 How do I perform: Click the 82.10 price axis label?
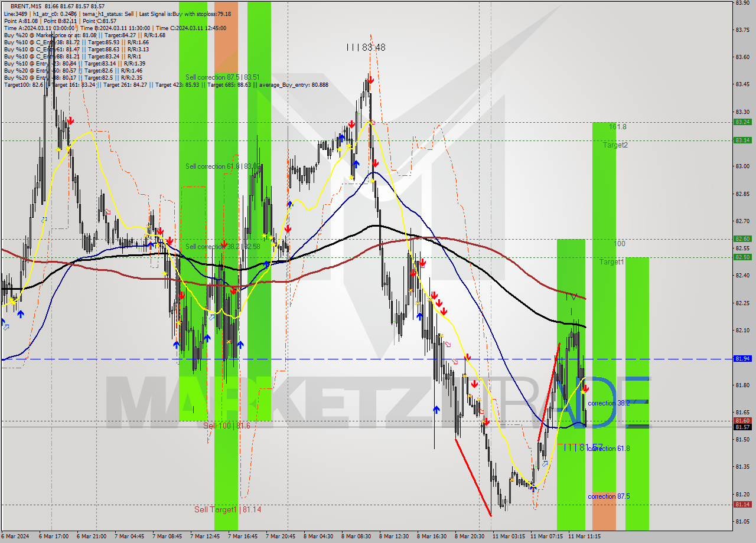pos(742,331)
